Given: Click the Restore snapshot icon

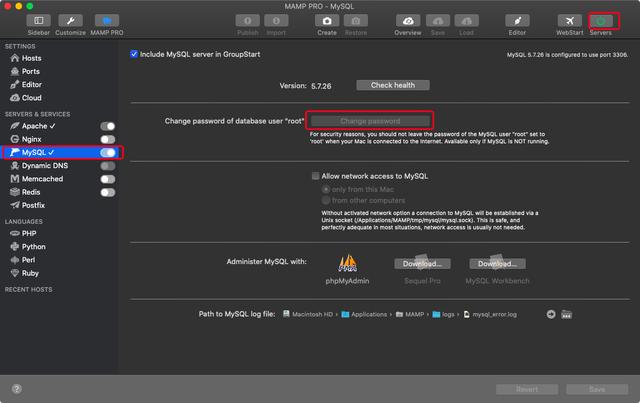Looking at the screenshot, I should [x=356, y=20].
